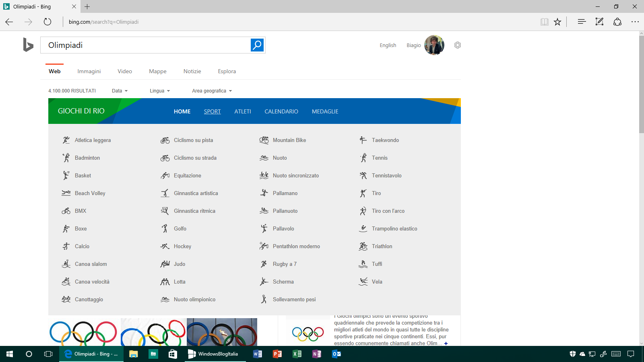Refresh the page
The height and width of the screenshot is (362, 644).
(x=47, y=22)
